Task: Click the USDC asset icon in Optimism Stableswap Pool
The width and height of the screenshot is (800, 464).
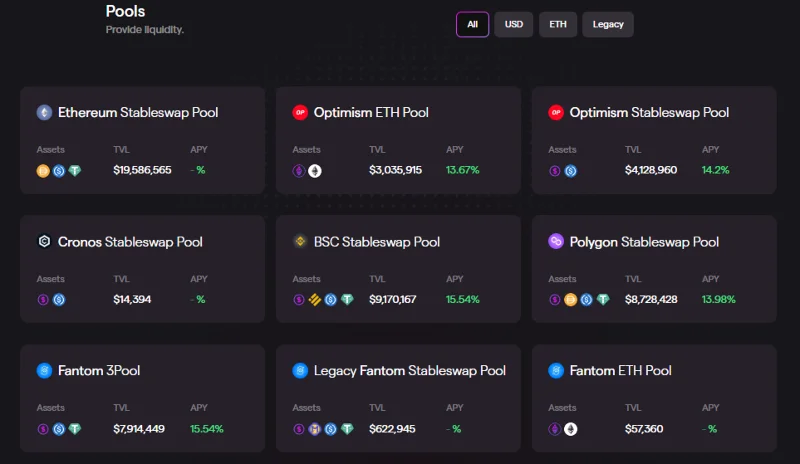Action: click(x=570, y=171)
